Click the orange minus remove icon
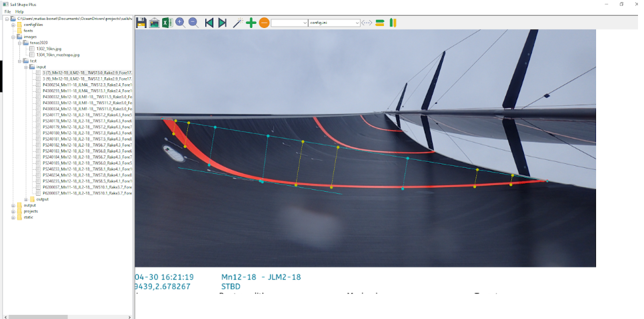Viewport: 644px width, 319px height. pyautogui.click(x=264, y=23)
